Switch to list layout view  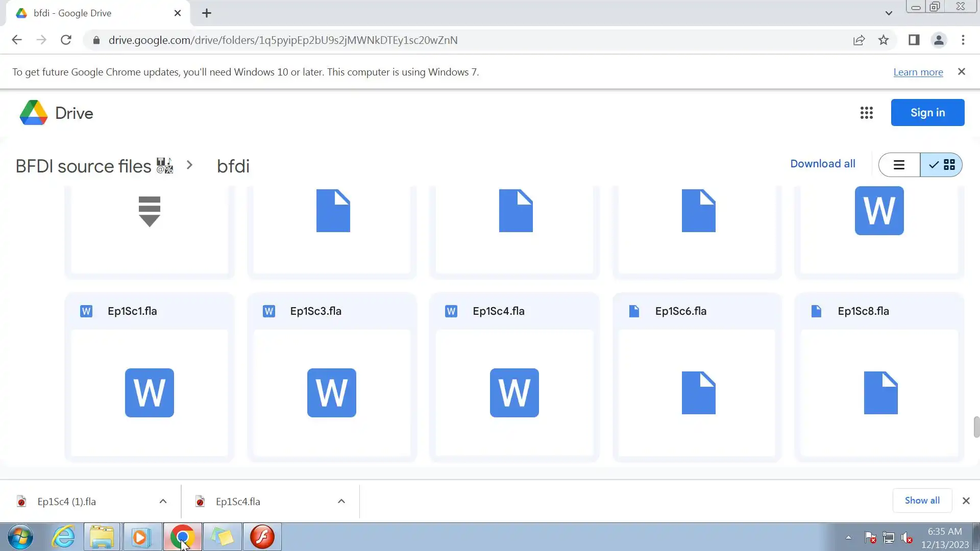tap(899, 165)
